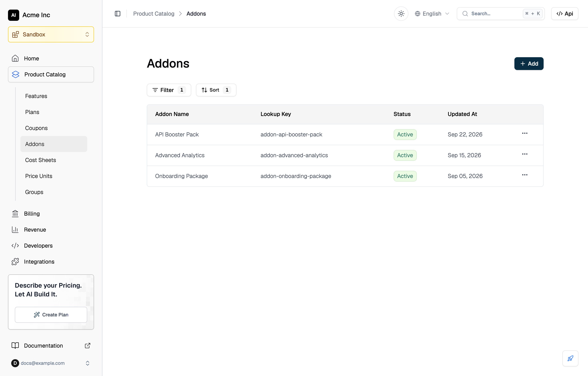
Task: Click the Acme Inc logo icon
Action: (13, 15)
